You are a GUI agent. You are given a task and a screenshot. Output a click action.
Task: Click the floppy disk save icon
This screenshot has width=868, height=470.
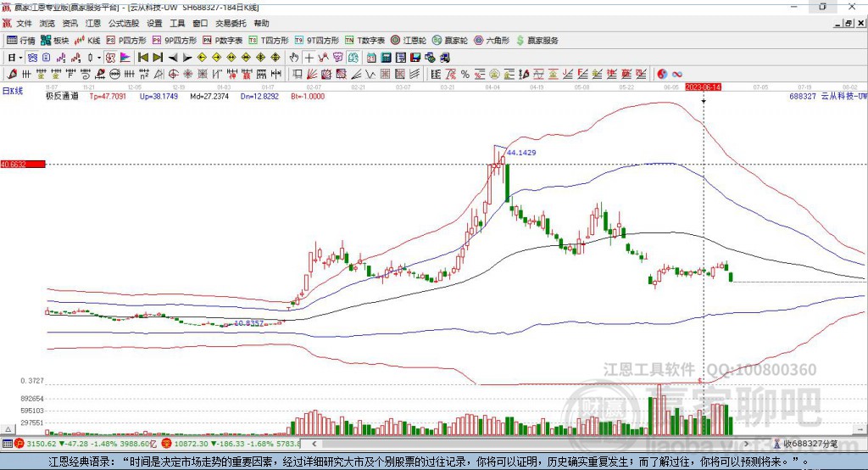click(415, 58)
